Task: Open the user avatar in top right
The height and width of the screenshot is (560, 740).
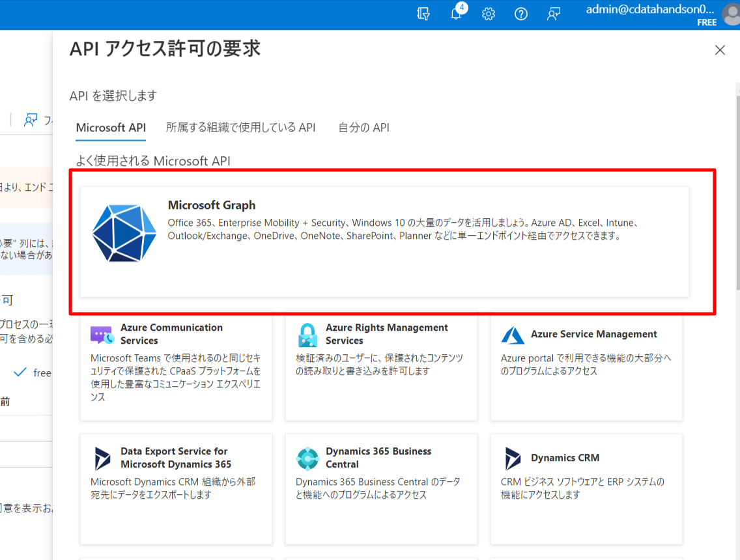Action: (732, 14)
